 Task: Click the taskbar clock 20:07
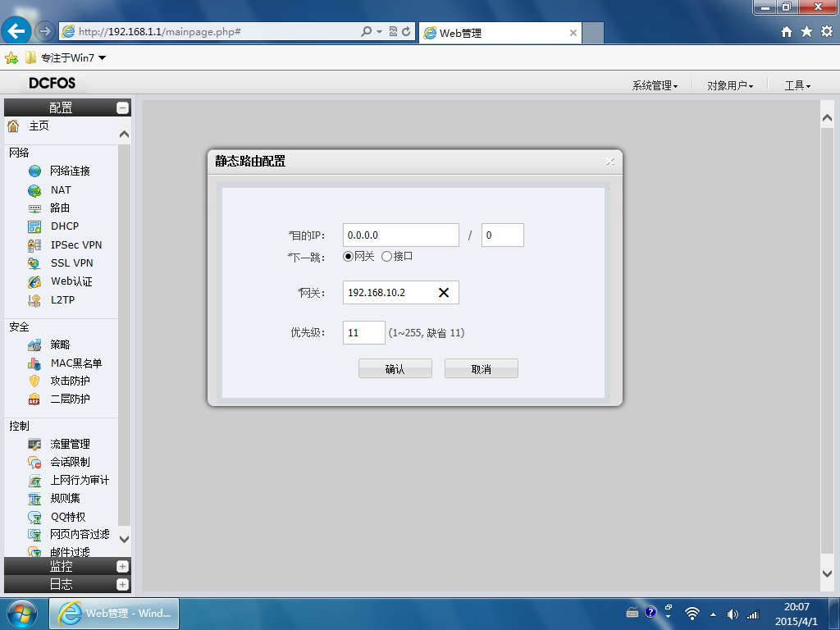click(x=797, y=607)
